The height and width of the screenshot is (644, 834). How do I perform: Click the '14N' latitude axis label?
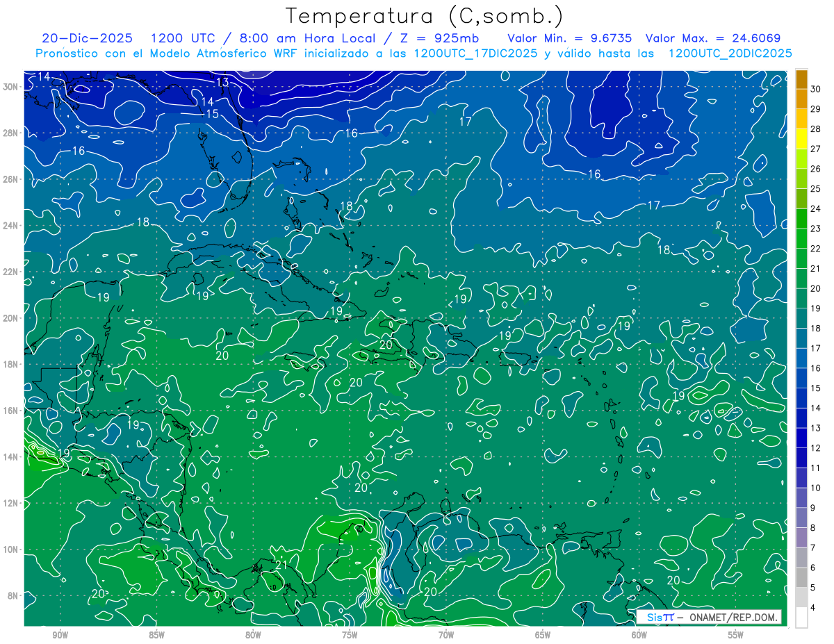tap(12, 457)
